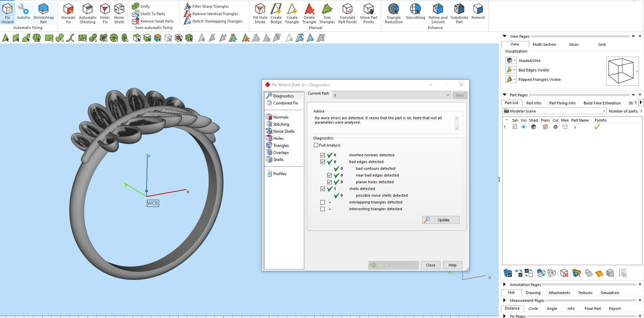This screenshot has height=318, width=644.
Task: Open the Build Time Estimation tab
Action: tap(602, 103)
